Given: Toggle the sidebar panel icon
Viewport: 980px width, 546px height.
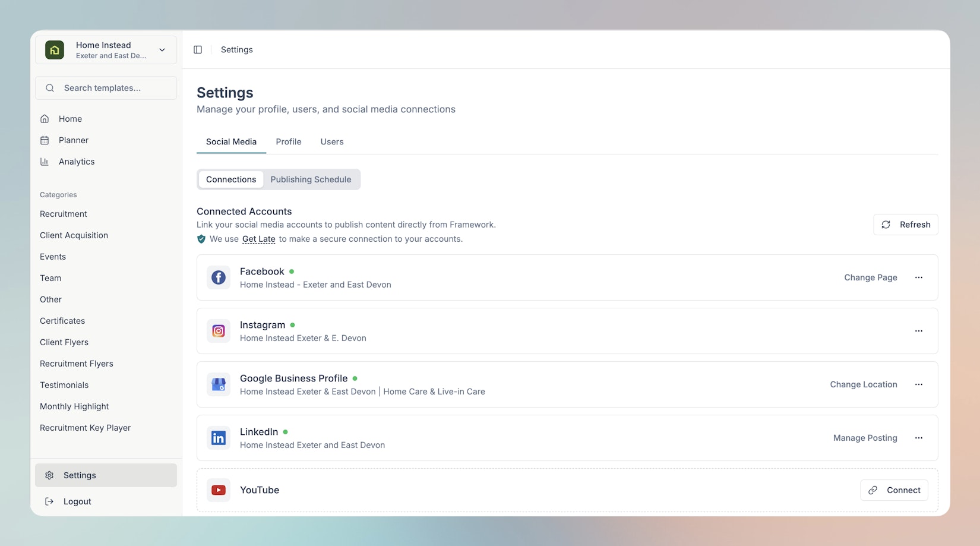Looking at the screenshot, I should tap(198, 50).
